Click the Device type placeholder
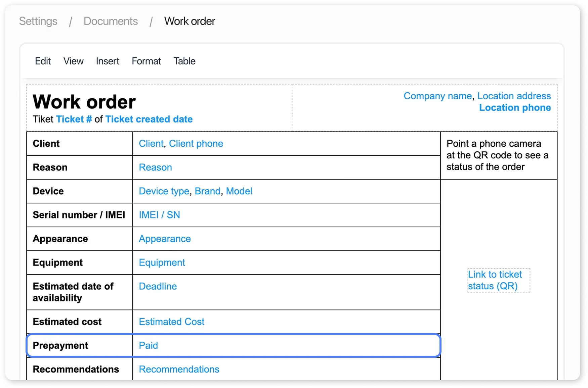Image resolution: width=588 pixels, height=388 pixels. coord(164,191)
